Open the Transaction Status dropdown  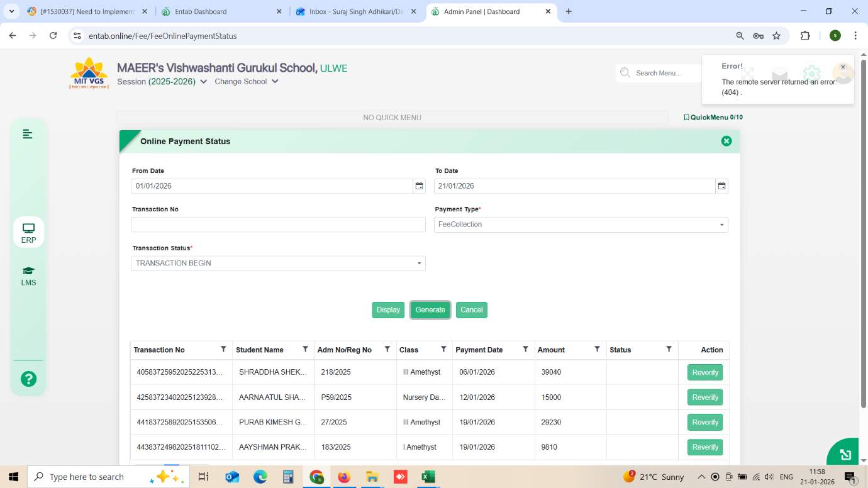pos(419,263)
